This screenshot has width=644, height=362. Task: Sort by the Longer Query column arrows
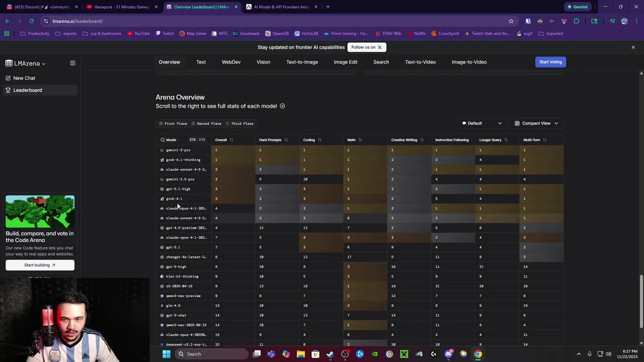coord(506,140)
